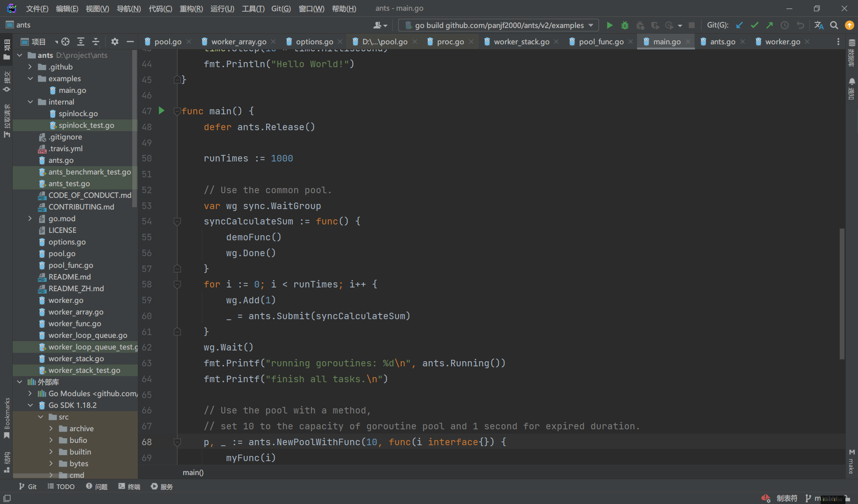858x504 pixels.
Task: Open the Git(G) menu
Action: click(281, 8)
